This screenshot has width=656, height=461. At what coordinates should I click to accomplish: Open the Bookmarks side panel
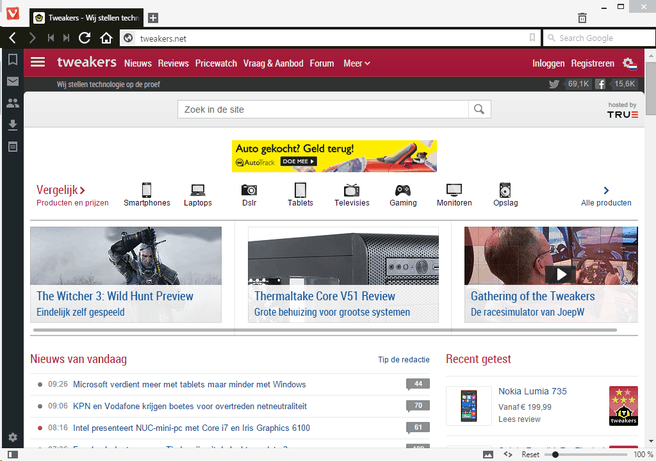point(13,59)
